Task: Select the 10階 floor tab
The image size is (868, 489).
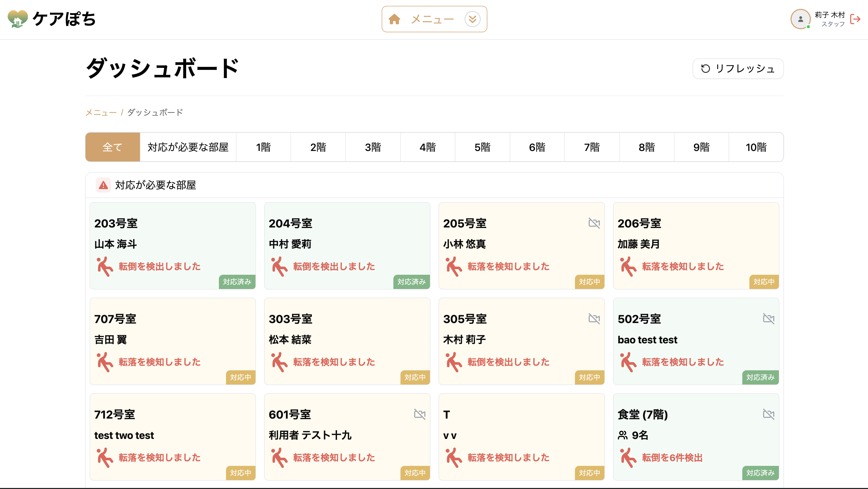Action: (756, 147)
